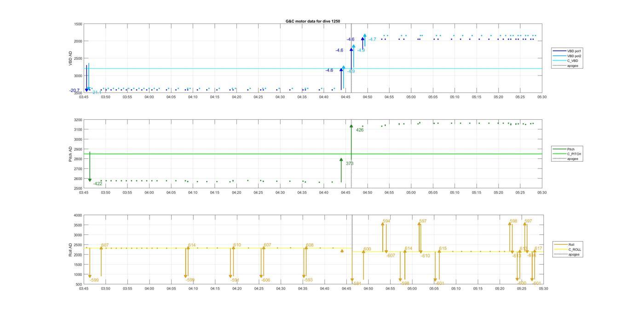Click the '610' roll annotation
Image resolution: width=644 pixels, height=319 pixels.
point(237,245)
